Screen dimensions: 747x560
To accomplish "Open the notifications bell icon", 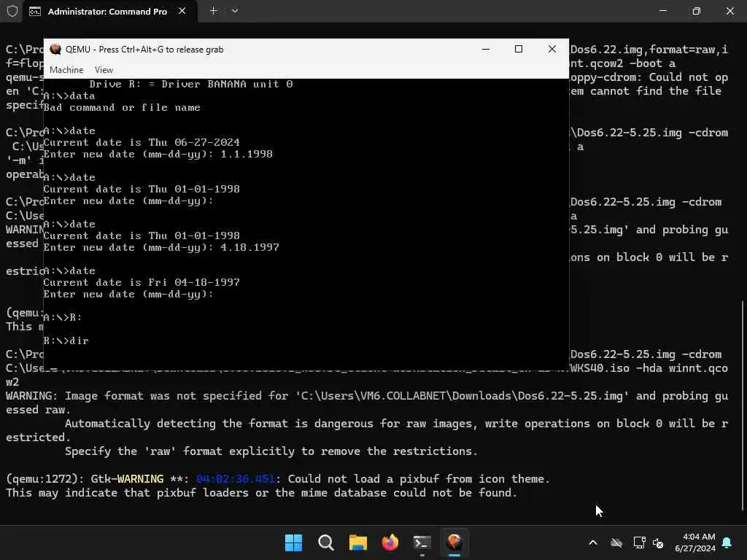I will pos(727,542).
